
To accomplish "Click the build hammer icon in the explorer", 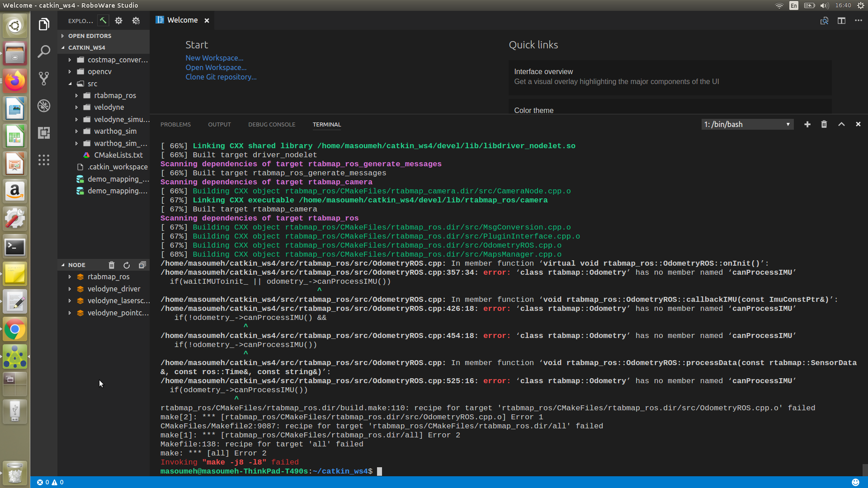I will (103, 21).
